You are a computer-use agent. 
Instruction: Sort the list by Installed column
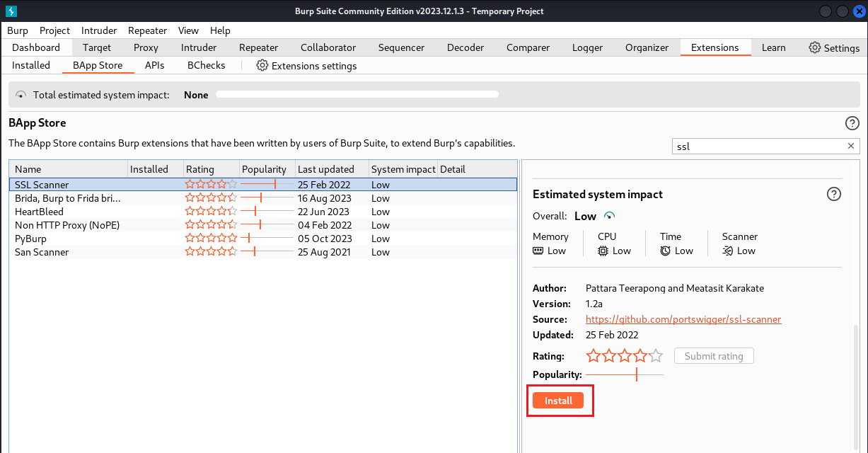pos(155,169)
